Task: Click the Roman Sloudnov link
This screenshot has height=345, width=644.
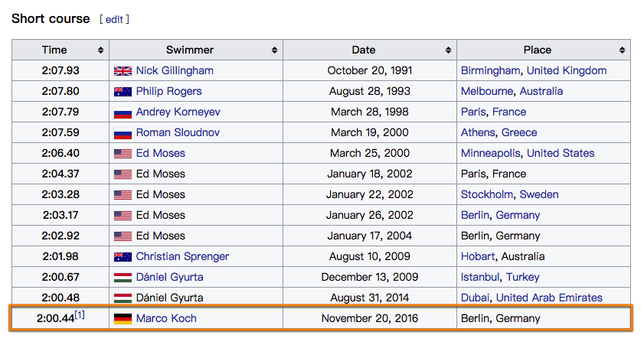Action: point(178,132)
